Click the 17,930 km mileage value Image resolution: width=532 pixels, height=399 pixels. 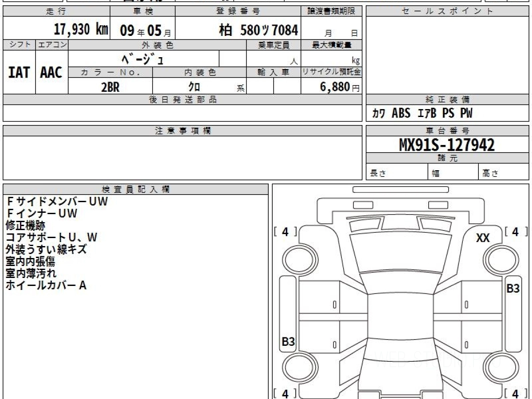[81, 30]
